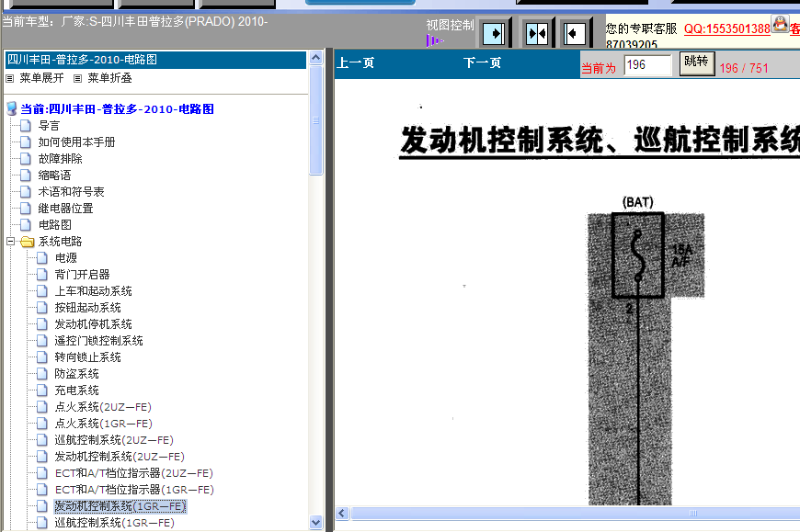Click the document icon beside 电源
The image size is (800, 532).
tap(42, 258)
